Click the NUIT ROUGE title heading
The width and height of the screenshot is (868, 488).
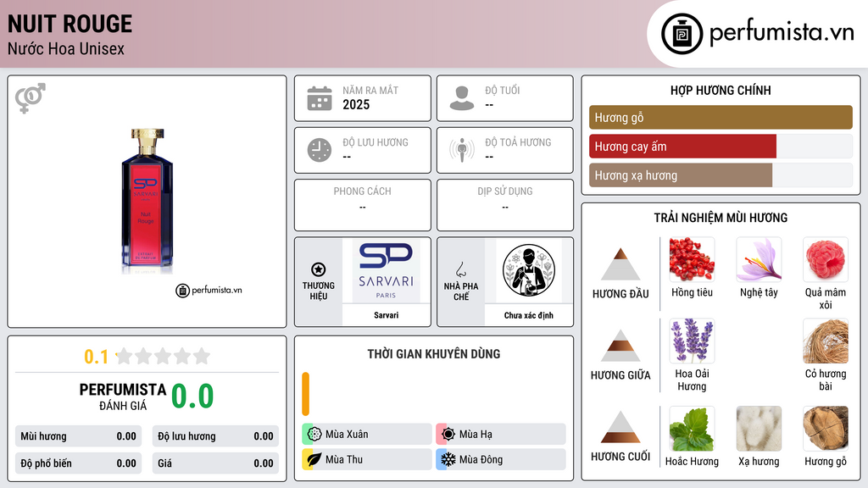pos(70,25)
